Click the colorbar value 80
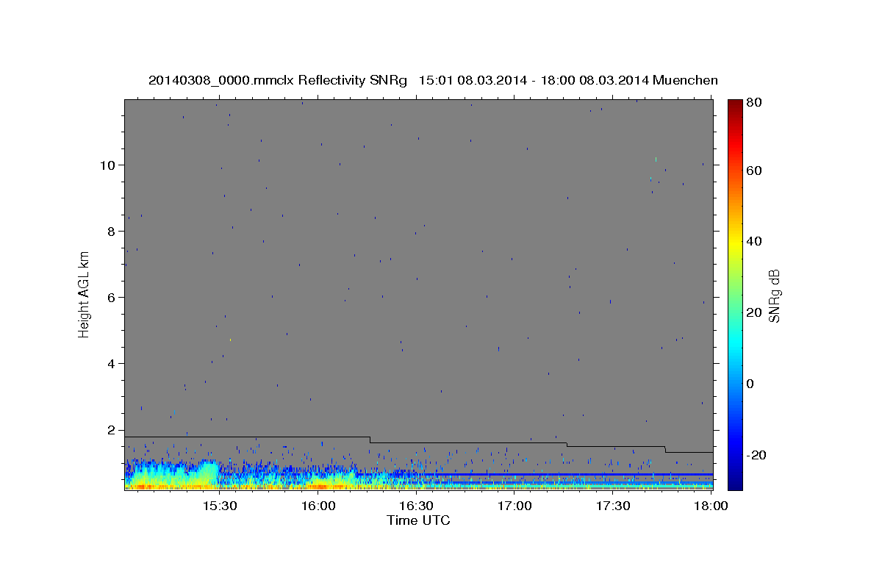Image resolution: width=882 pixels, height=588 pixels. 753,103
